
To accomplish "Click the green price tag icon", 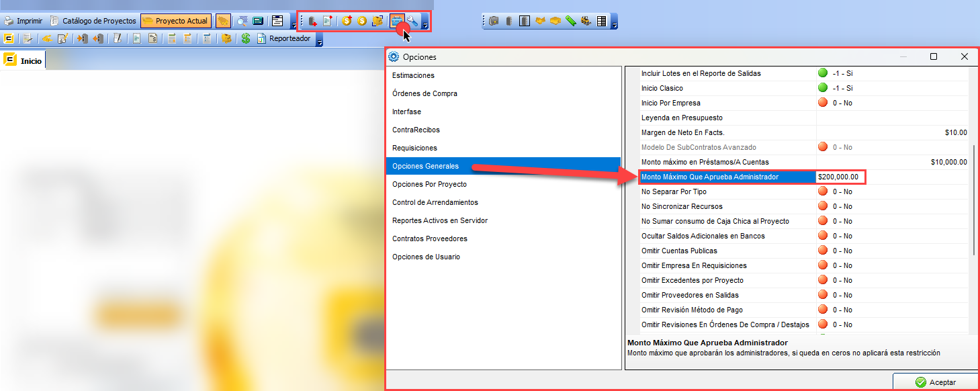I will click(x=570, y=21).
